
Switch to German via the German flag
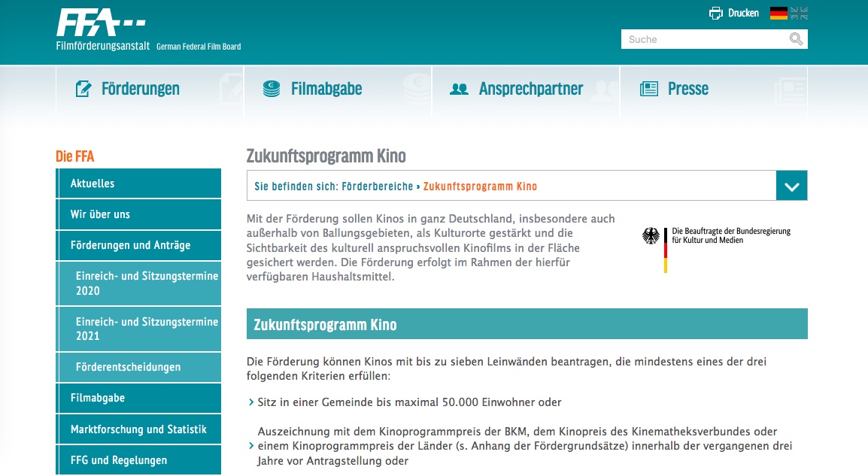tap(778, 13)
